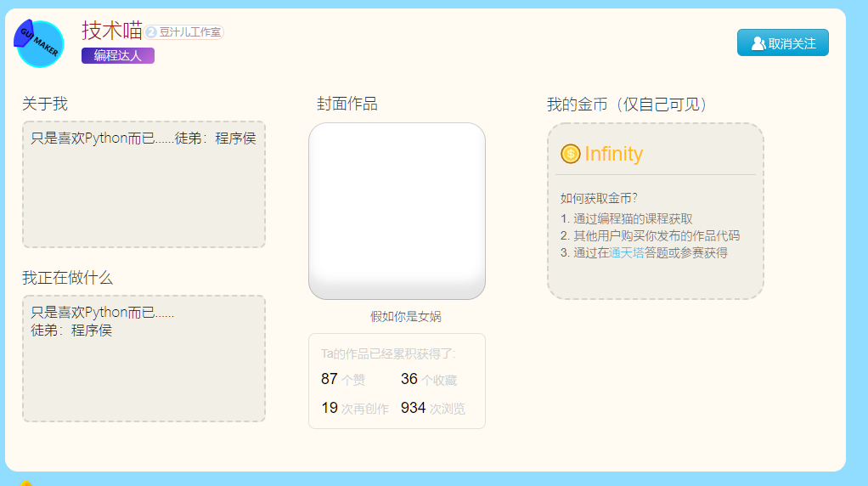Click the 编程达人 purple badge
868x486 pixels.
pyautogui.click(x=118, y=55)
